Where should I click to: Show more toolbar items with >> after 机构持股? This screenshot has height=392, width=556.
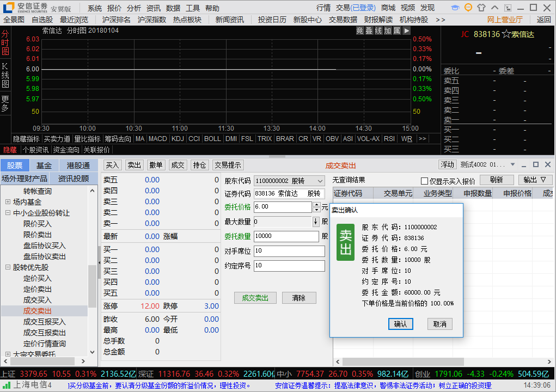click(x=441, y=20)
